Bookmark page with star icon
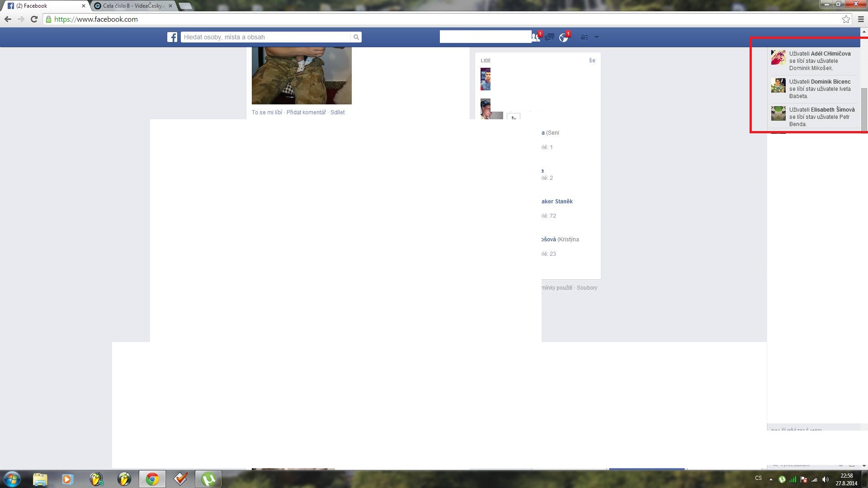 click(846, 19)
